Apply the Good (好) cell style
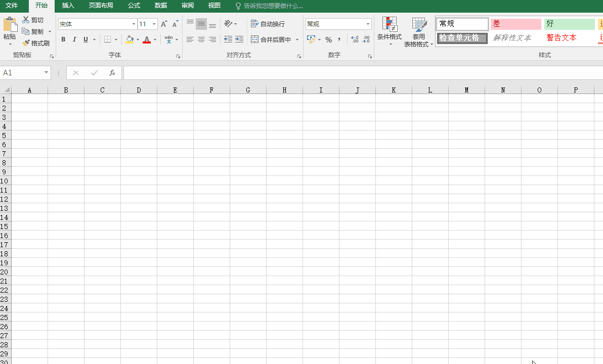This screenshot has width=603, height=364. (x=569, y=24)
